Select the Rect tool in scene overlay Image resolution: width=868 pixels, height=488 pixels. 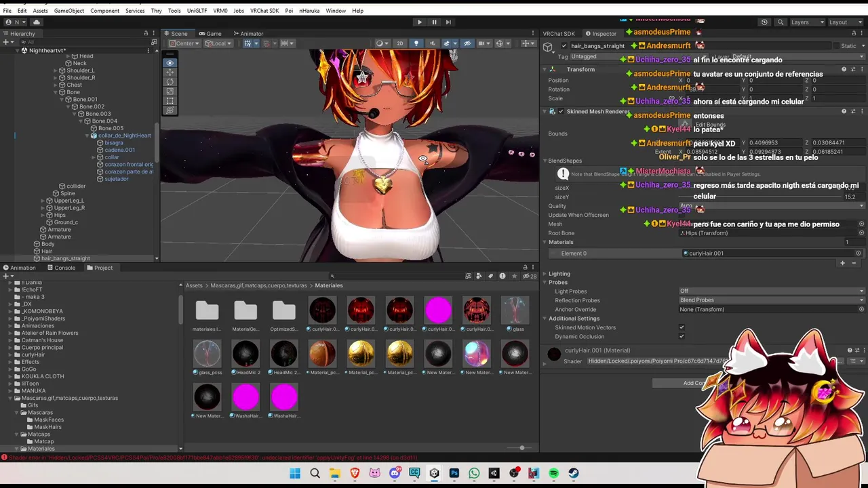tap(170, 101)
